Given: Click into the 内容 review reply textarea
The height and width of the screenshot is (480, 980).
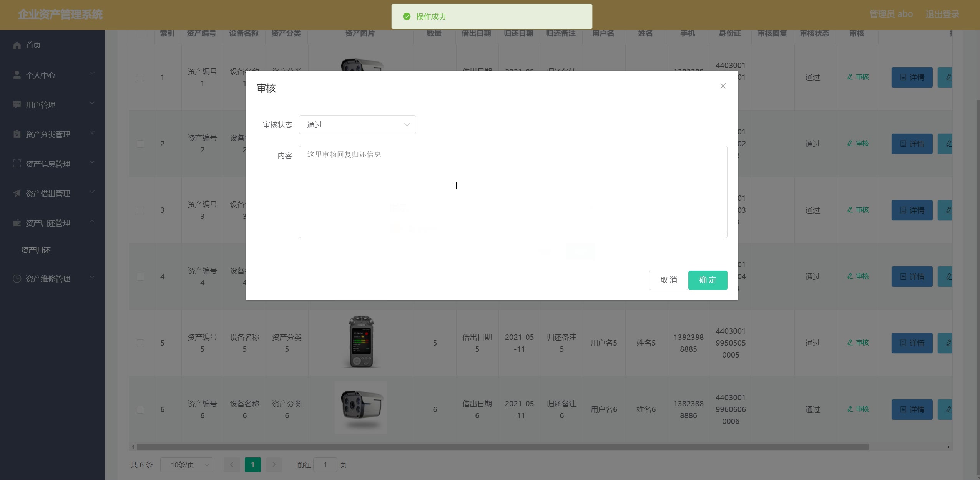Looking at the screenshot, I should (x=513, y=192).
